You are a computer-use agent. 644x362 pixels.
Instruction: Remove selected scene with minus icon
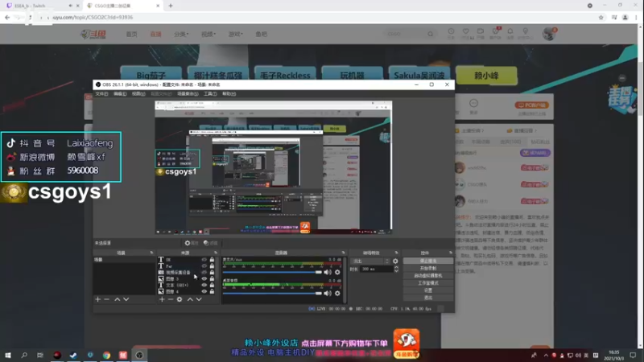click(107, 299)
